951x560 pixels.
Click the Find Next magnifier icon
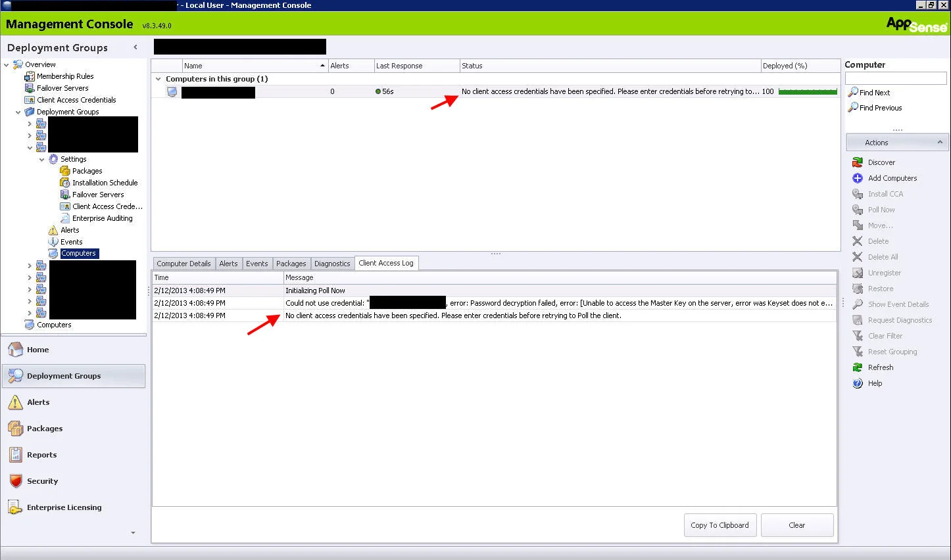[853, 93]
